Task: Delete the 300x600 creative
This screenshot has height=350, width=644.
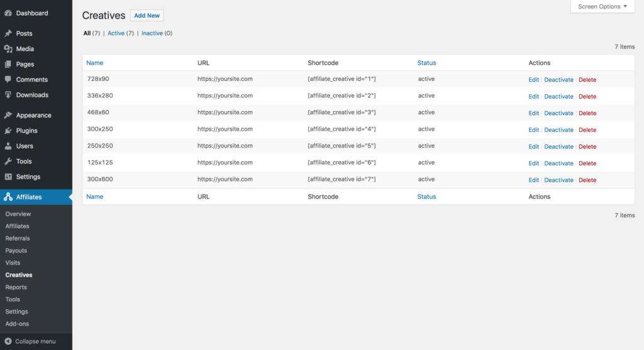Action: coord(587,180)
